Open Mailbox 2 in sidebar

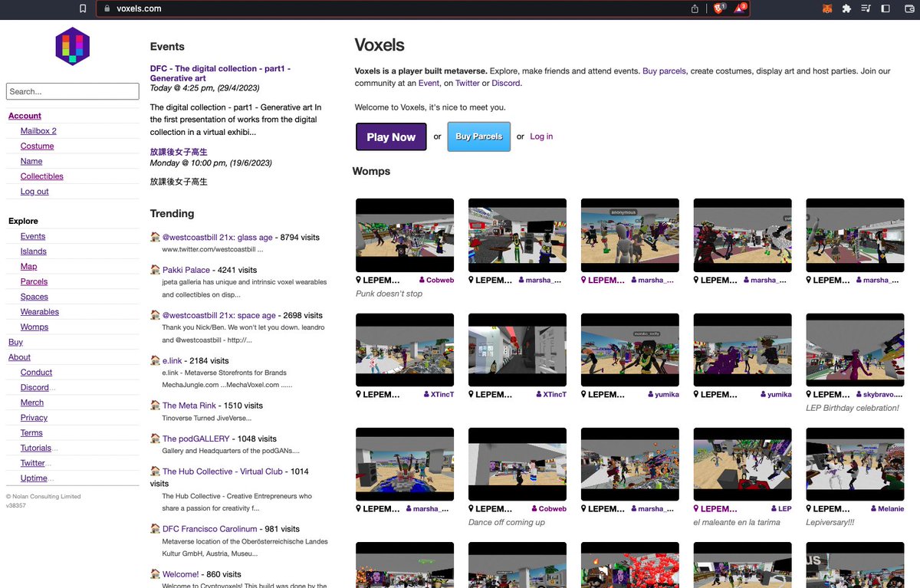tap(38, 131)
